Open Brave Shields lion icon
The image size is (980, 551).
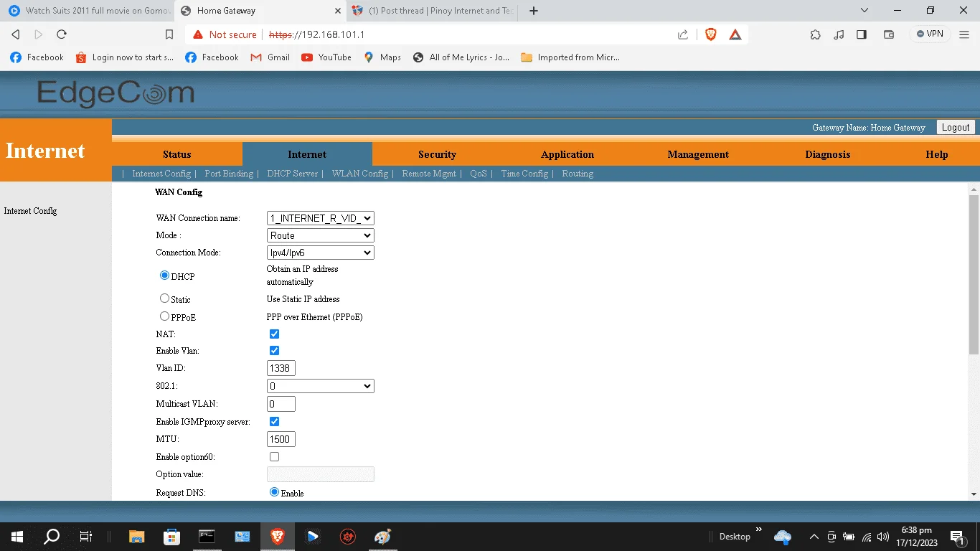tap(711, 34)
